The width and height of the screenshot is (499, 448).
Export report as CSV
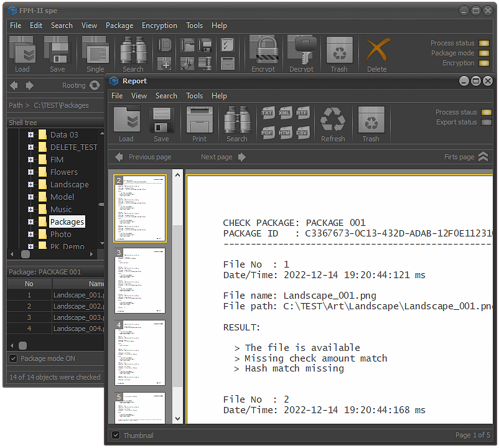302,133
